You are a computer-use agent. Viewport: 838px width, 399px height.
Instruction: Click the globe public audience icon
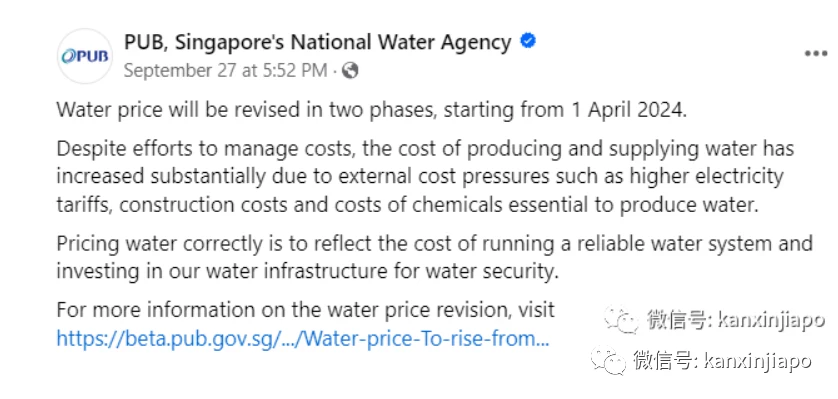350,70
